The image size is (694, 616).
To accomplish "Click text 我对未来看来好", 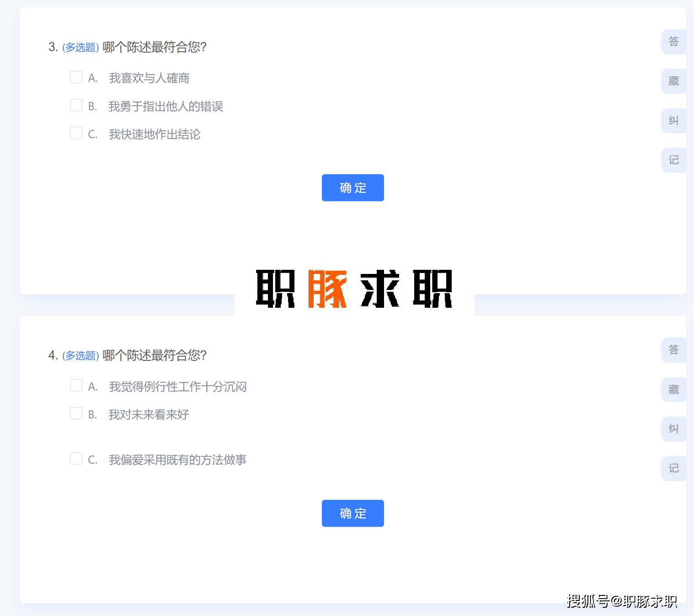I will point(149,414).
